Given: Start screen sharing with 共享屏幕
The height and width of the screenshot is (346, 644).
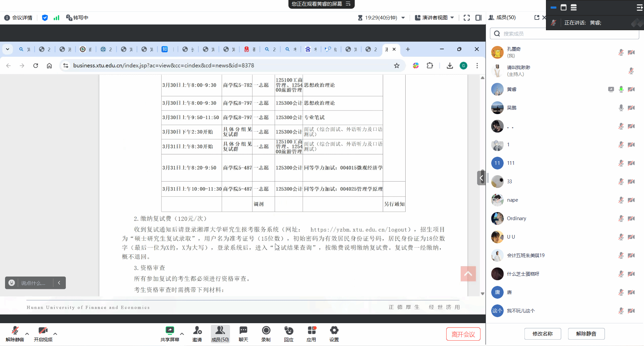Looking at the screenshot, I should click(170, 334).
